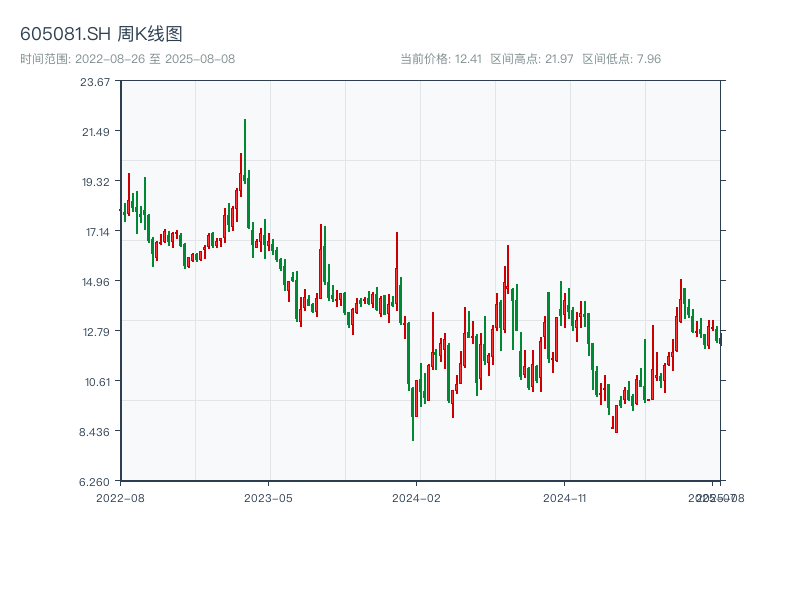
Task: Select the 8.436 price axis label
Action: (x=95, y=432)
